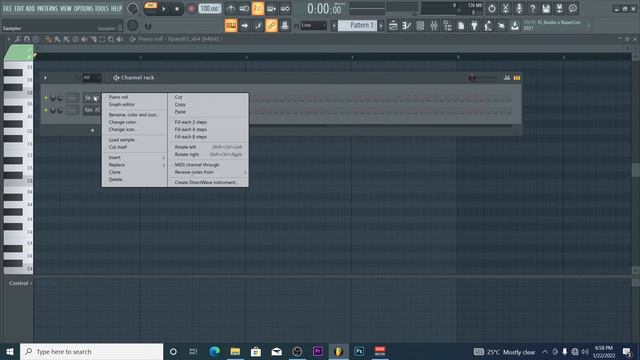Click the tempo tapper icon
This screenshot has height=360, width=640.
(x=488, y=26)
